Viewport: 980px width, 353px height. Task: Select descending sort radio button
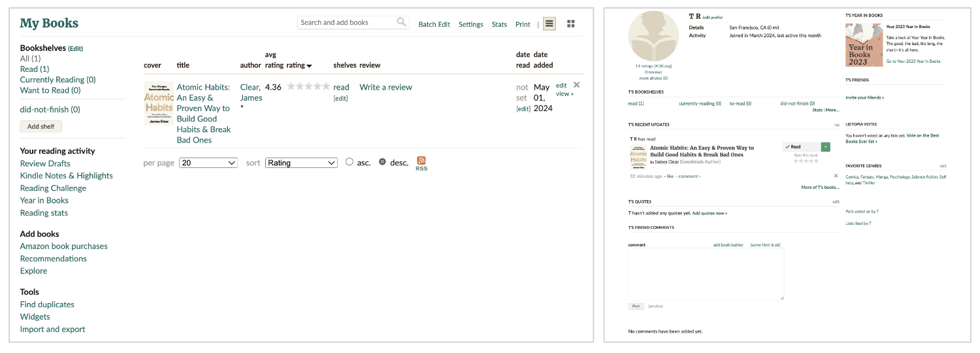383,162
